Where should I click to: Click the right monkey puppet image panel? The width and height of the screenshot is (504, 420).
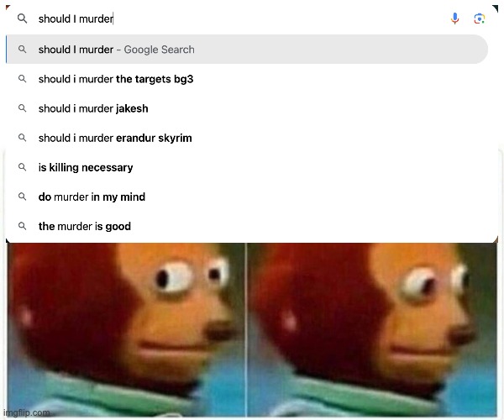point(372,330)
